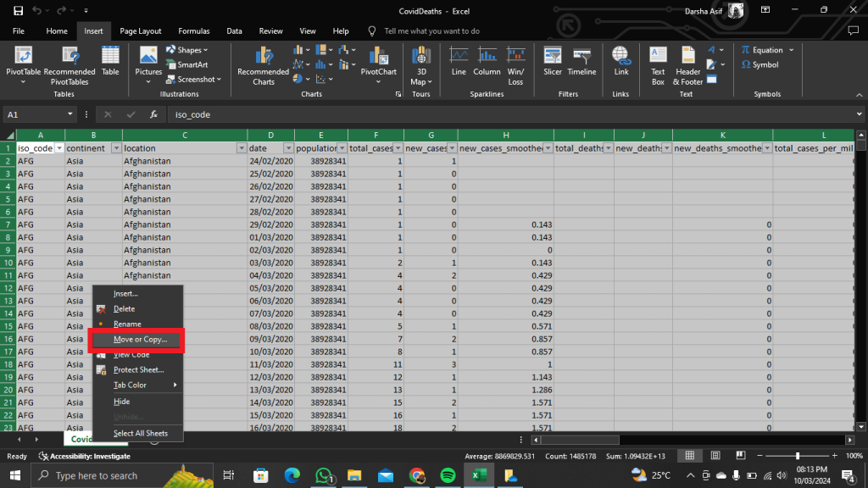Collapse the ribbon with the chevron

(860, 95)
